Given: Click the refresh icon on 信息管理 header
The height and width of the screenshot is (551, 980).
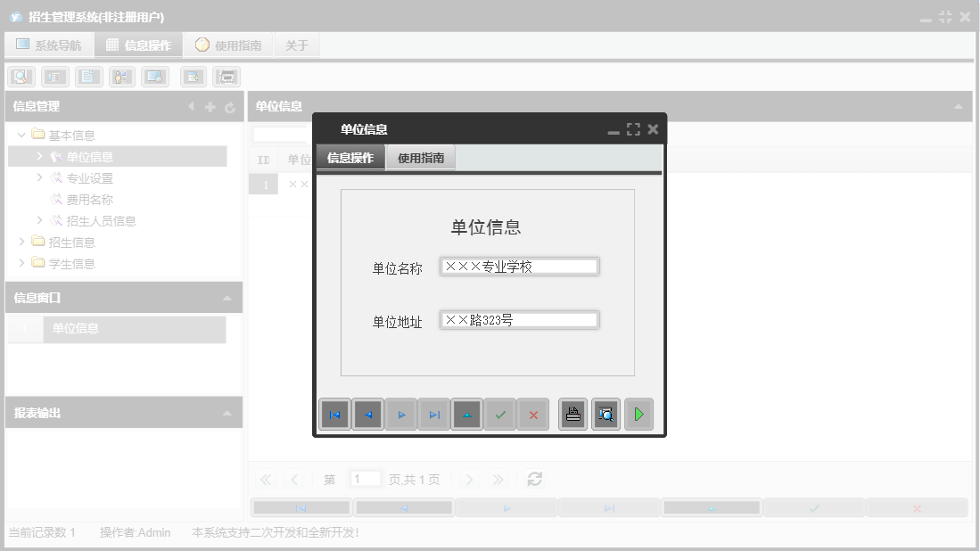Looking at the screenshot, I should click(x=229, y=105).
